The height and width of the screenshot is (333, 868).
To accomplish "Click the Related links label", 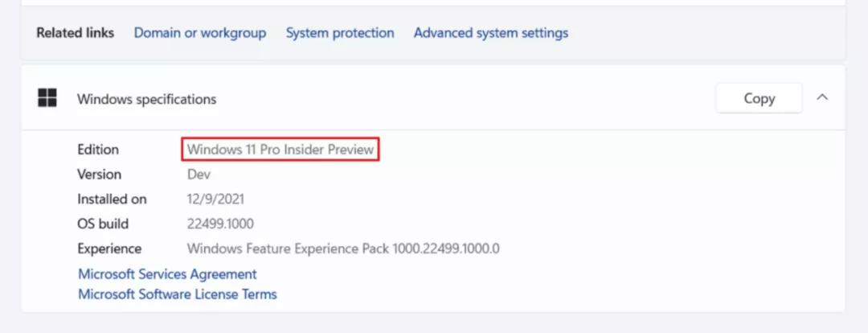I will click(76, 33).
